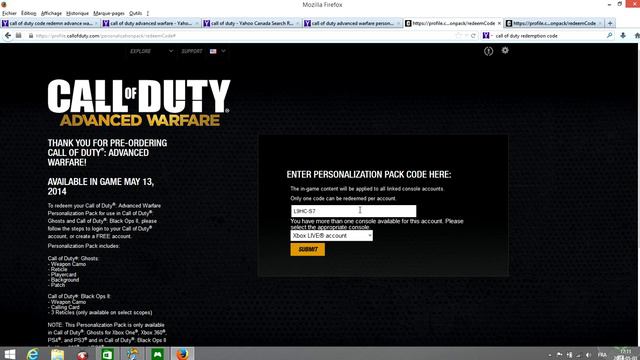The image size is (640, 360).
Task: Click the Call of Duty Advanced Warfare logo
Action: point(139,102)
